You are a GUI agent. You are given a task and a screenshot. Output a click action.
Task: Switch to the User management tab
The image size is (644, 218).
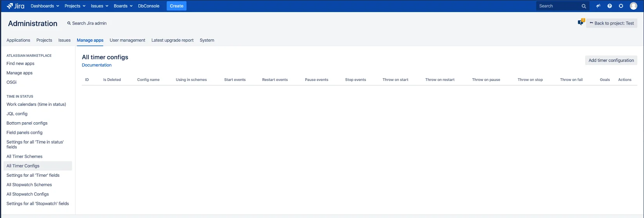click(127, 40)
